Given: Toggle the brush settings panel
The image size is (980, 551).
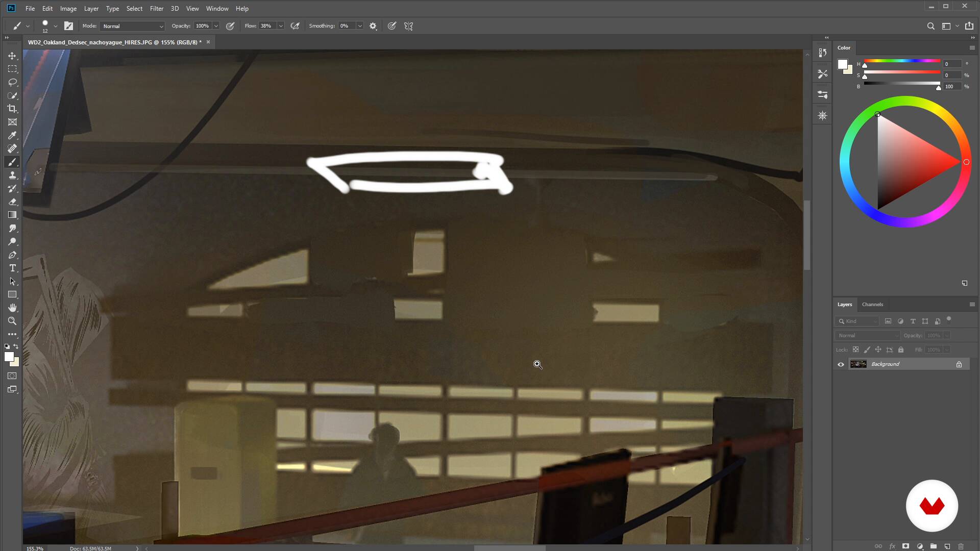Looking at the screenshot, I should tap(68, 26).
